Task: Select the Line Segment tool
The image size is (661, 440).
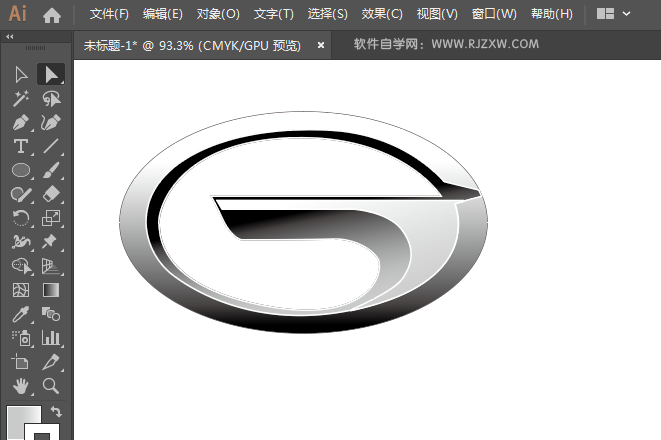Action: point(51,146)
